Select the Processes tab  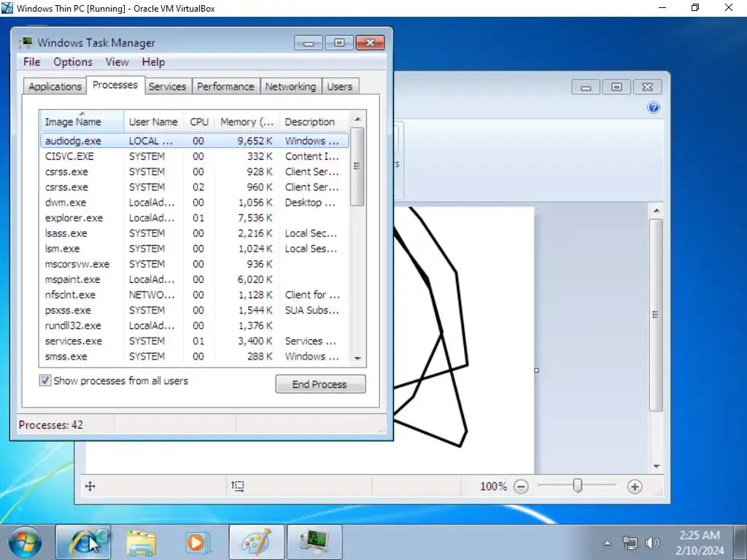tap(115, 85)
